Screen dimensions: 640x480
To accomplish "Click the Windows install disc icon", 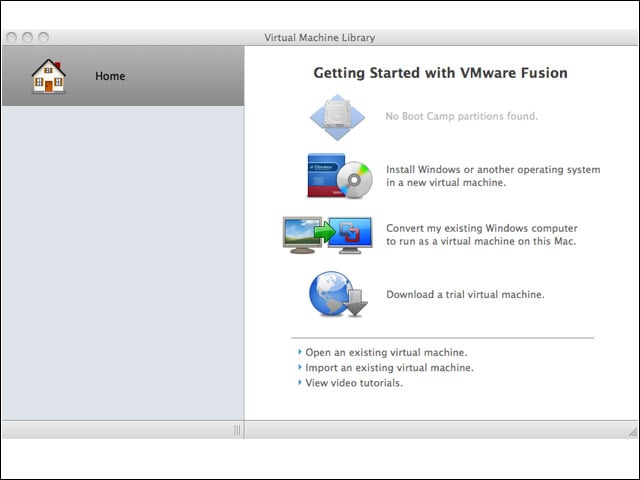I will [340, 177].
